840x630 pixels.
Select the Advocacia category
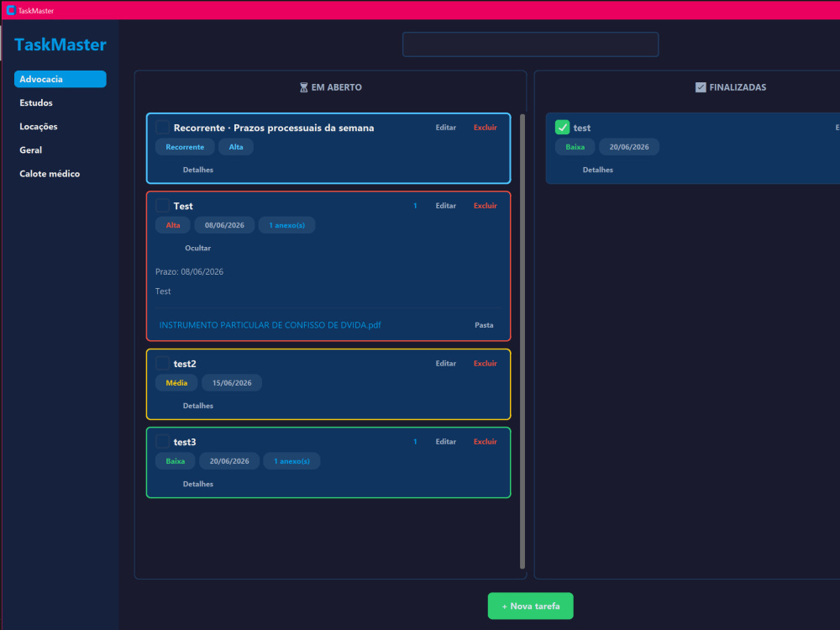[x=60, y=79]
